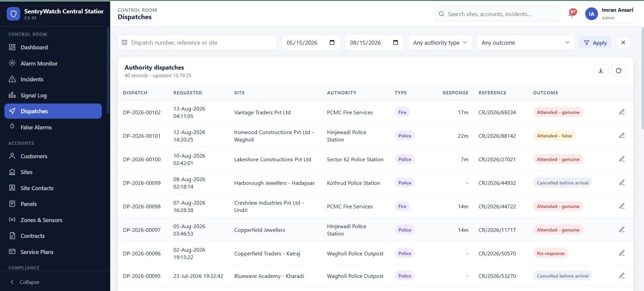
Task: Clear filters with the X button
Action: (x=623, y=42)
